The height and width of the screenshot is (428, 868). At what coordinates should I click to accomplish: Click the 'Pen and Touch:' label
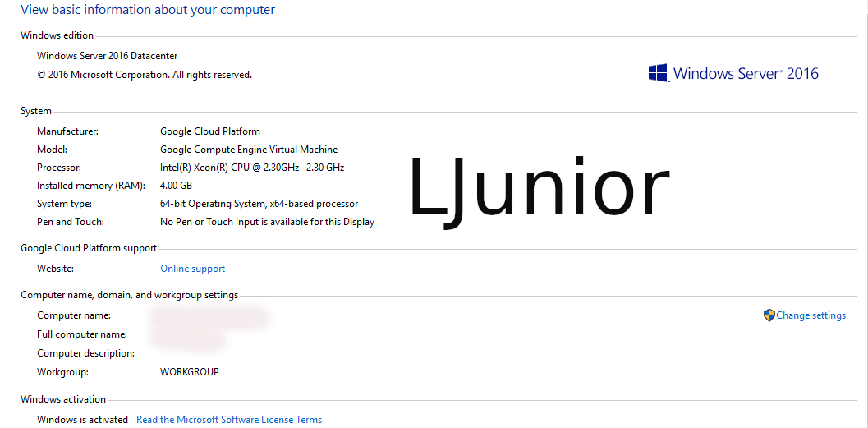click(71, 222)
